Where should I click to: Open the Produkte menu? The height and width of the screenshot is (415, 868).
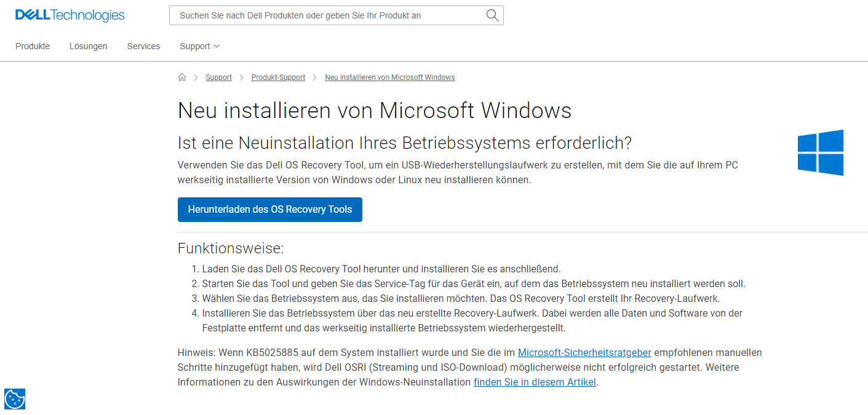(33, 46)
